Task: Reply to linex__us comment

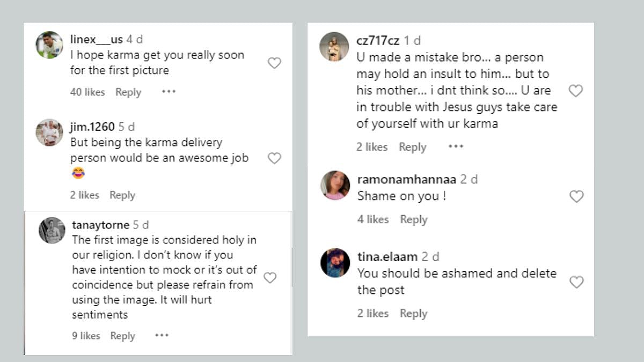Action: (x=128, y=92)
